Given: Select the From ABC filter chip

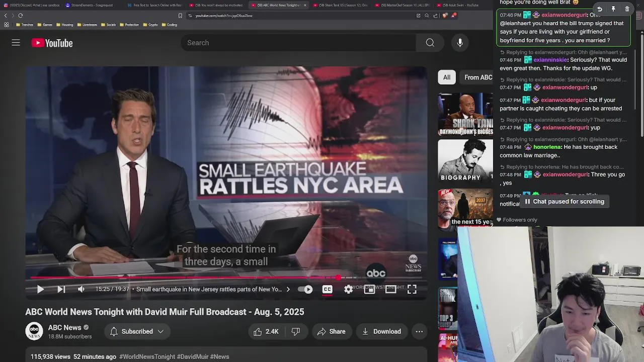Looking at the screenshot, I should (x=477, y=77).
